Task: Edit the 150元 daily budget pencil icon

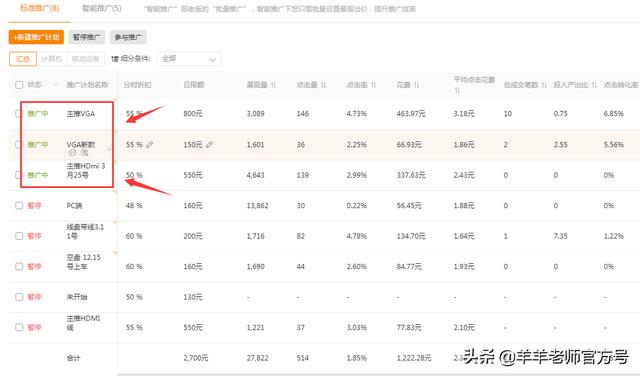Action: (x=209, y=145)
